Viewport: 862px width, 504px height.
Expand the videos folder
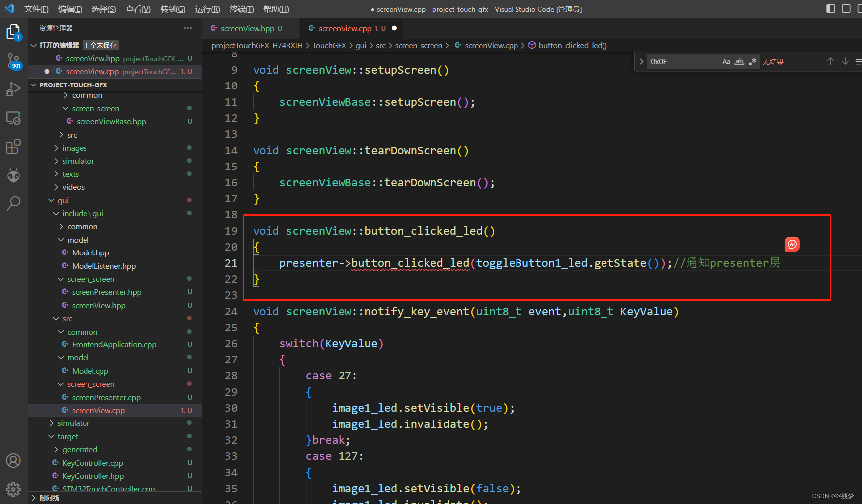click(56, 187)
